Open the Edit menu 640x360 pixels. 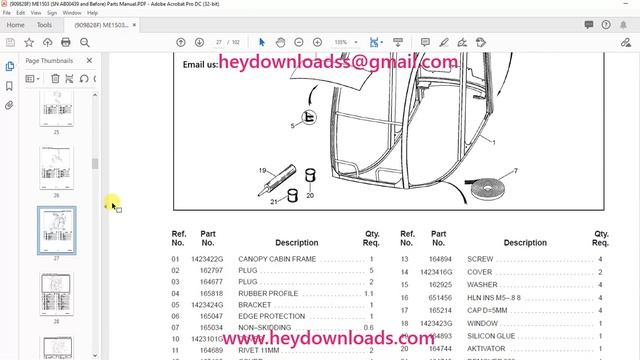pos(20,13)
